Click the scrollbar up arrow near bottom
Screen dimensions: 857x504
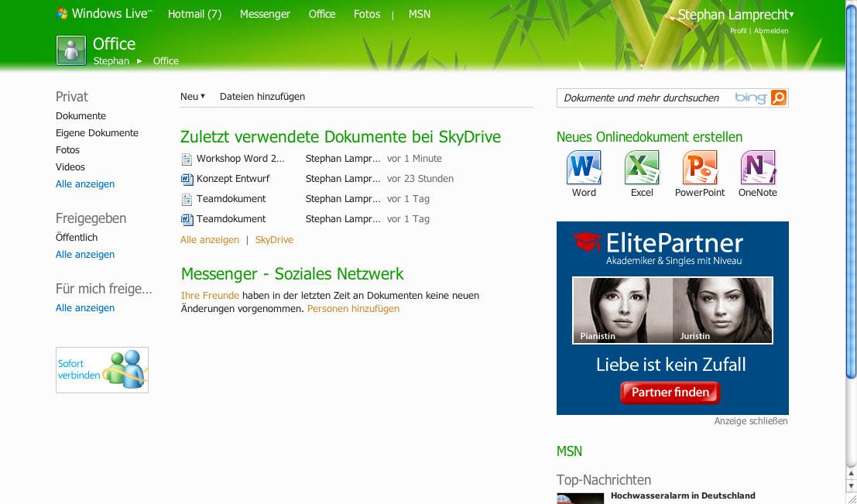851,473
